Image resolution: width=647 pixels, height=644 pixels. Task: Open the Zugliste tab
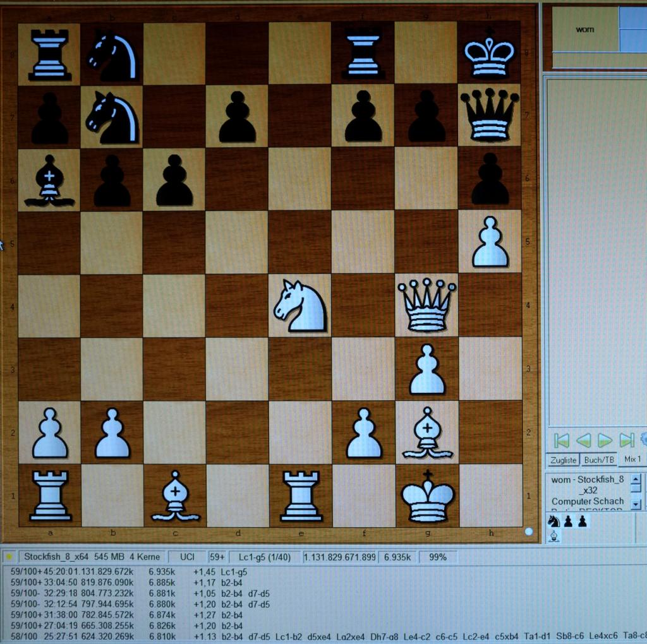pyautogui.click(x=563, y=460)
